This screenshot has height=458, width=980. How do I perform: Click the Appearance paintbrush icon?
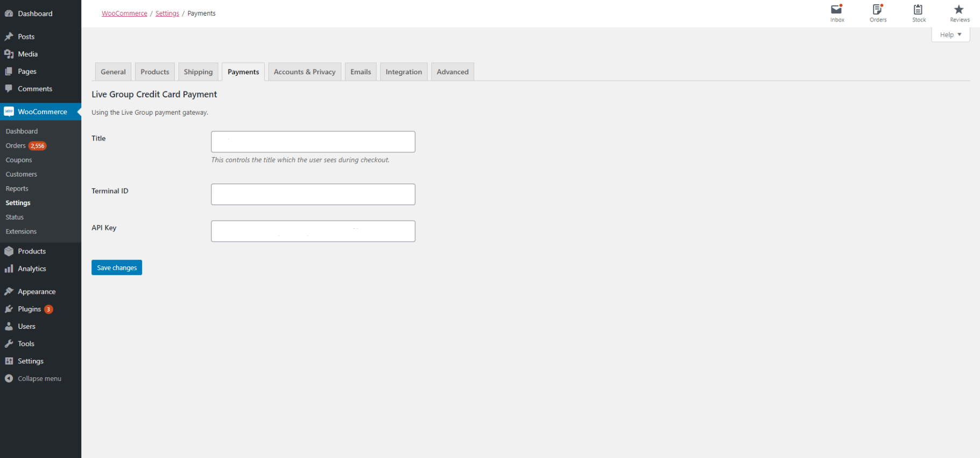pos(9,291)
